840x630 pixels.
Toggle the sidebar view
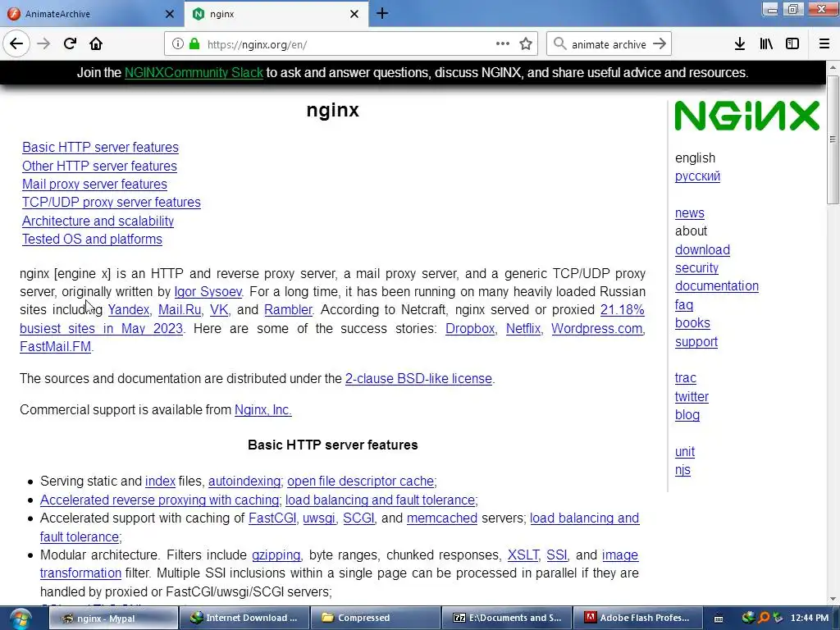click(792, 44)
